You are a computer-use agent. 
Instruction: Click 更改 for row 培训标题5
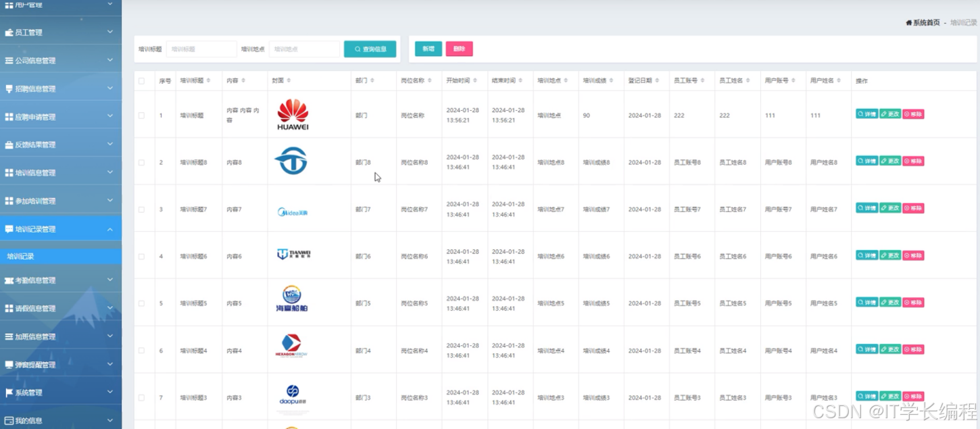(890, 302)
